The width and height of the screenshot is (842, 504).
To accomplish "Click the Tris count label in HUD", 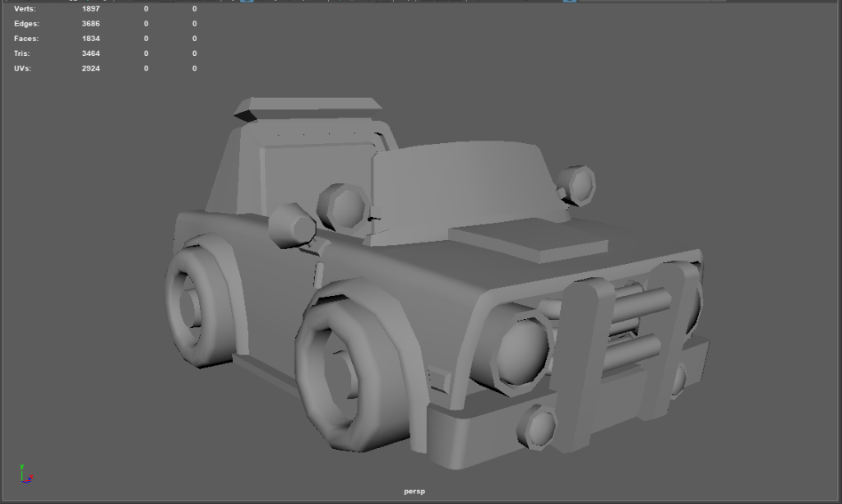I will coord(22,53).
